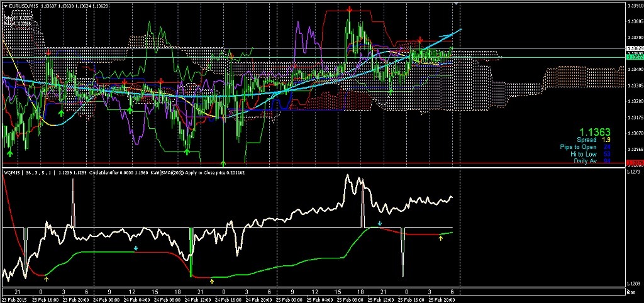Screen dimensions: 644x303
Task: Click the red down arrow at the chart's highest peak
Action: tap(348, 9)
